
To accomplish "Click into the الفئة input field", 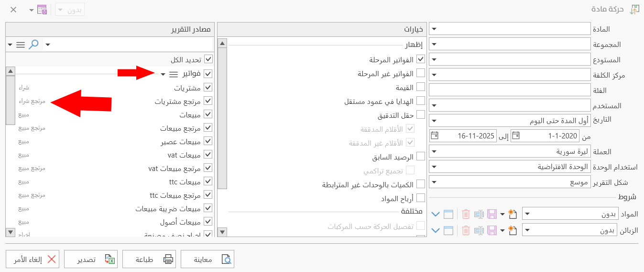I will point(510,90).
